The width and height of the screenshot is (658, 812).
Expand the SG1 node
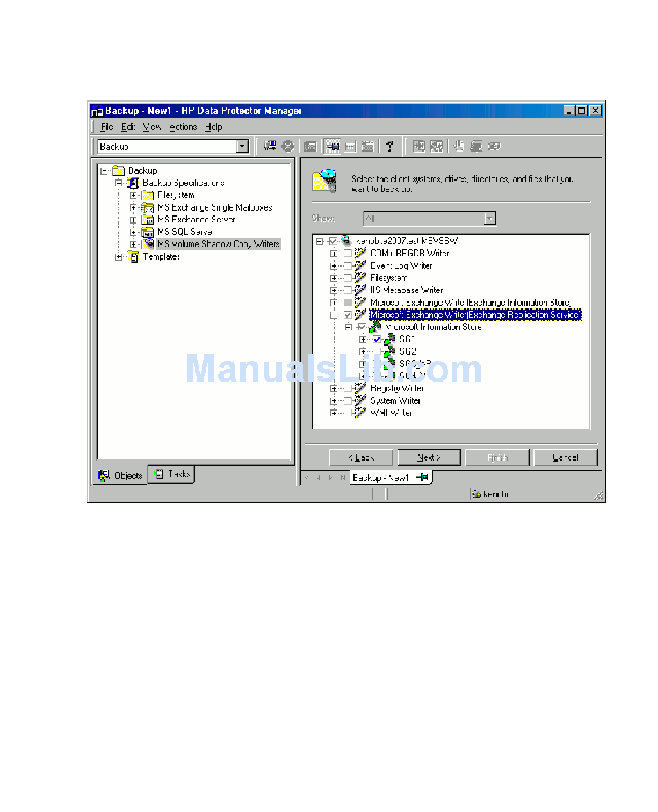[363, 339]
